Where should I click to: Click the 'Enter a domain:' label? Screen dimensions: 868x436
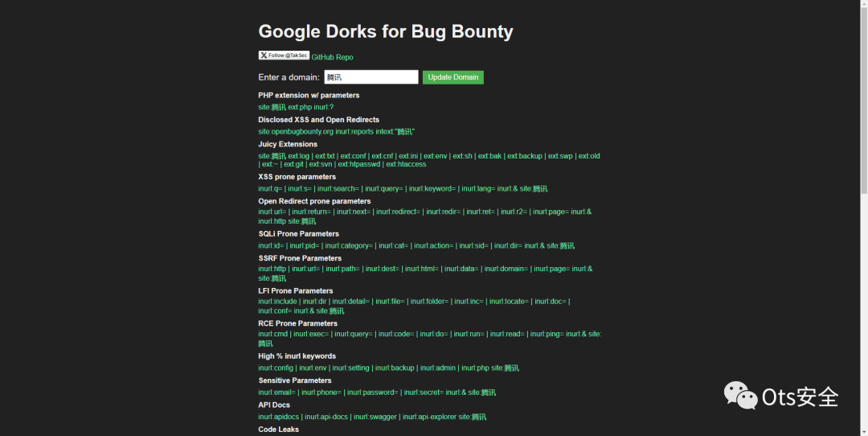[289, 77]
